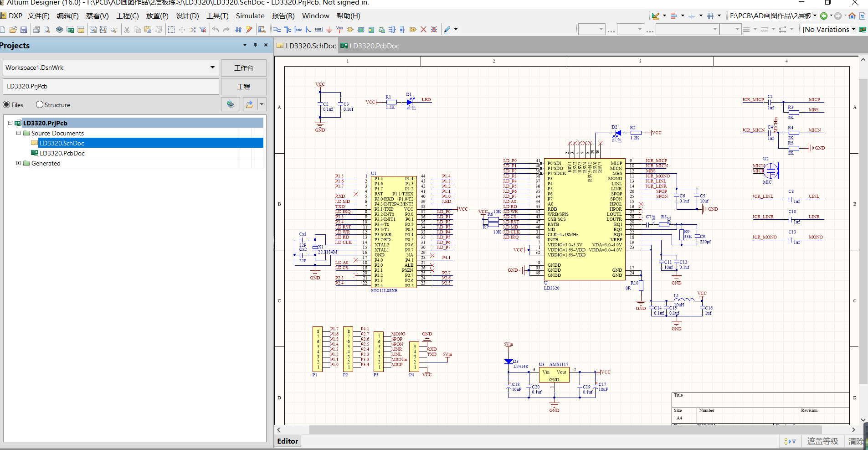Select the Place Bus tool
The height and width of the screenshot is (450, 868).
point(288,30)
